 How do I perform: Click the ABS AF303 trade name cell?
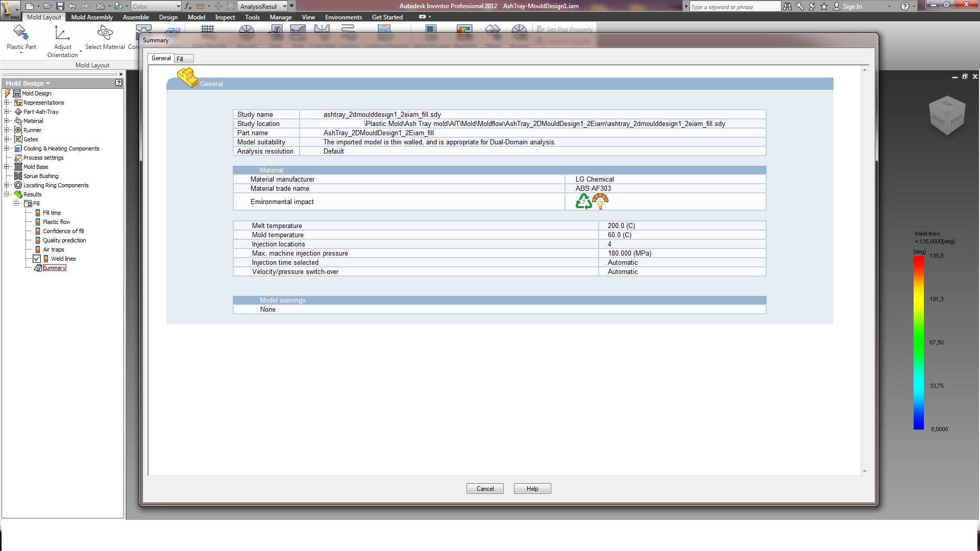pyautogui.click(x=666, y=188)
